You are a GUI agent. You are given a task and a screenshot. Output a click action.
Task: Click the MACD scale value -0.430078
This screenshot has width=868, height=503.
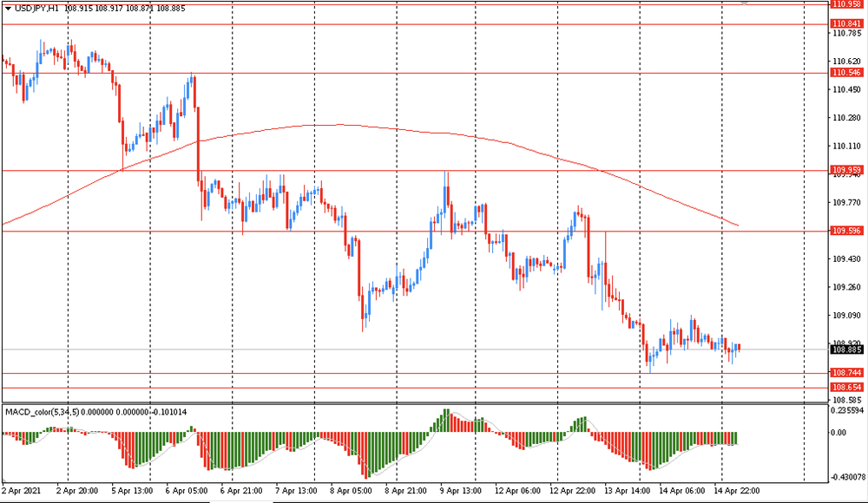[x=848, y=476]
